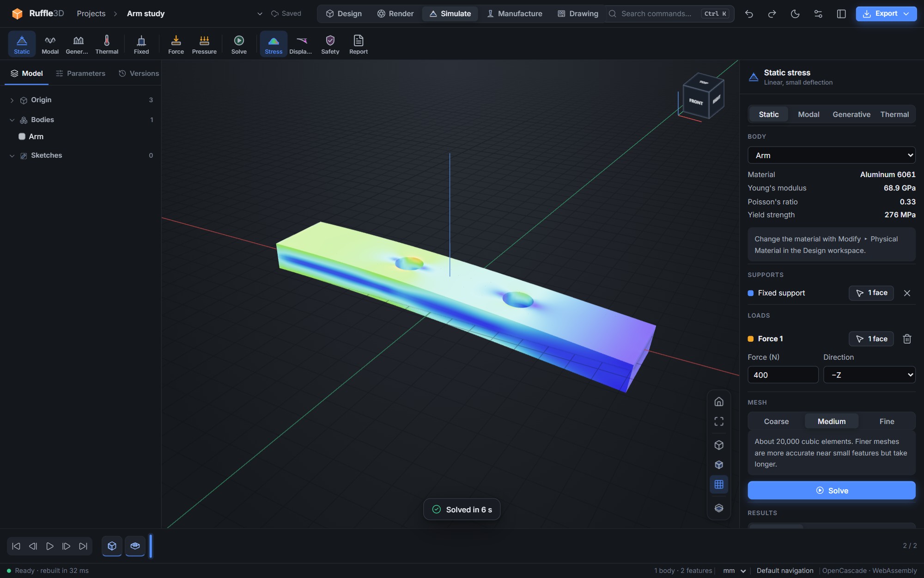Pick face for Force 1
Image resolution: width=924 pixels, height=578 pixels.
[x=871, y=339]
